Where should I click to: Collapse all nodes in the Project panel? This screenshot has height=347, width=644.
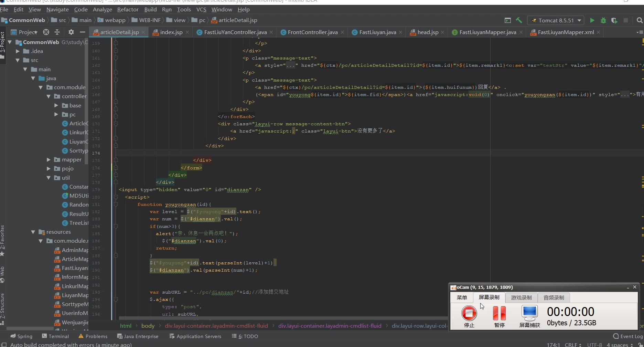tap(57, 32)
